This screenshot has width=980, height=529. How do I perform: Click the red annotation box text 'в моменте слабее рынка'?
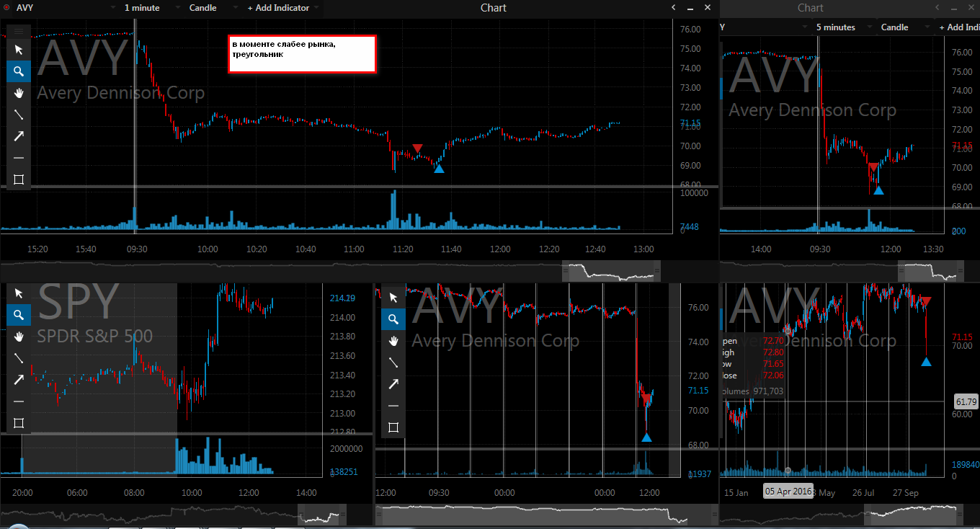pyautogui.click(x=283, y=45)
